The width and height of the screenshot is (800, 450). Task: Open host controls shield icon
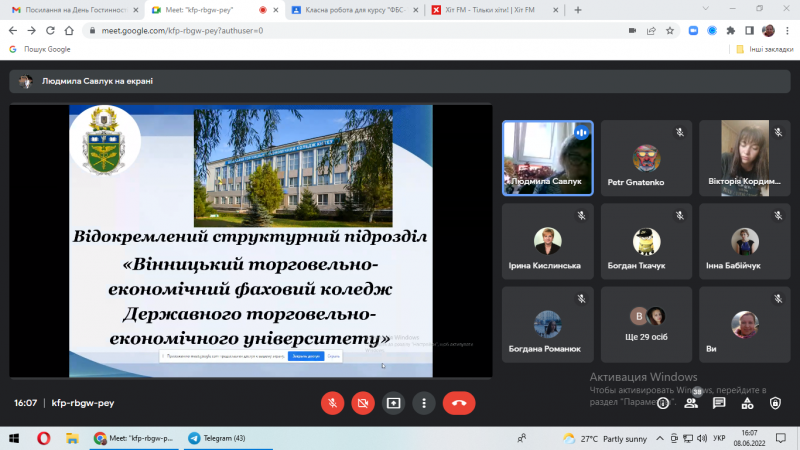coord(775,403)
